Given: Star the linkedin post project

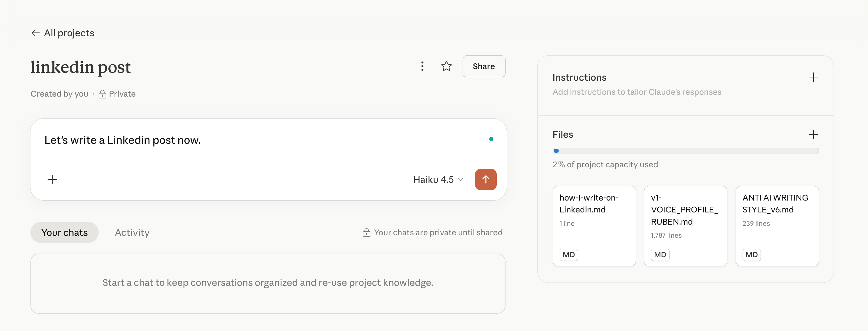Looking at the screenshot, I should tap(446, 66).
